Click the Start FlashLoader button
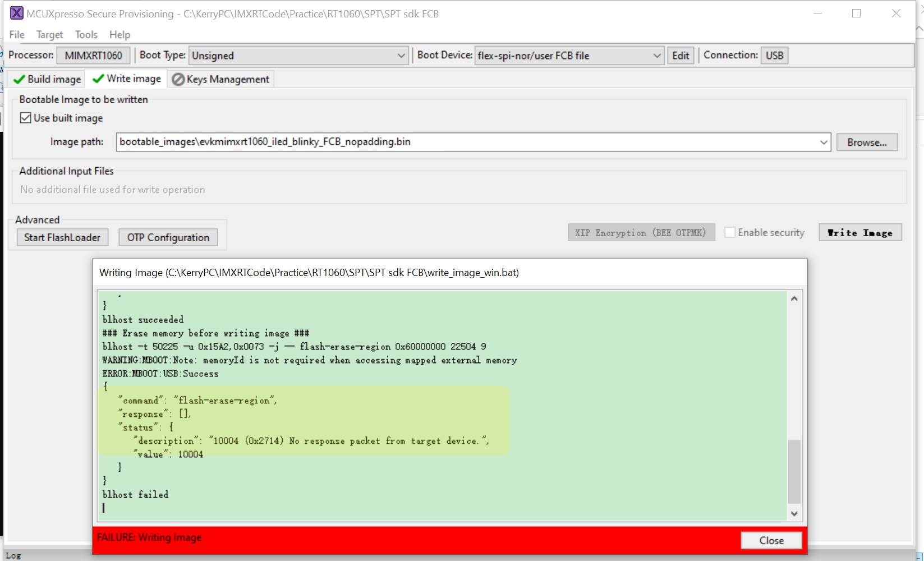 tap(62, 237)
